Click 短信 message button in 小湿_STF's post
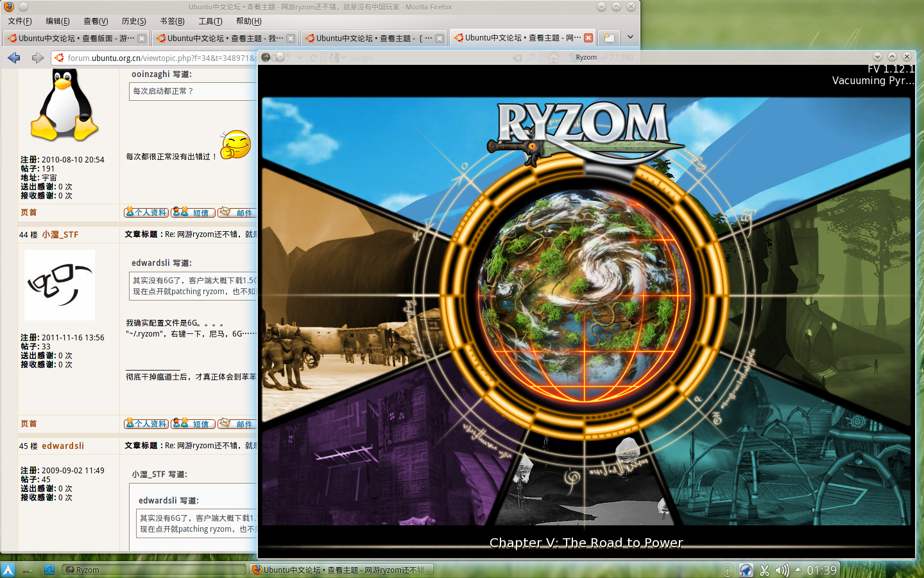Viewport: 924px width, 578px height. coord(193,424)
